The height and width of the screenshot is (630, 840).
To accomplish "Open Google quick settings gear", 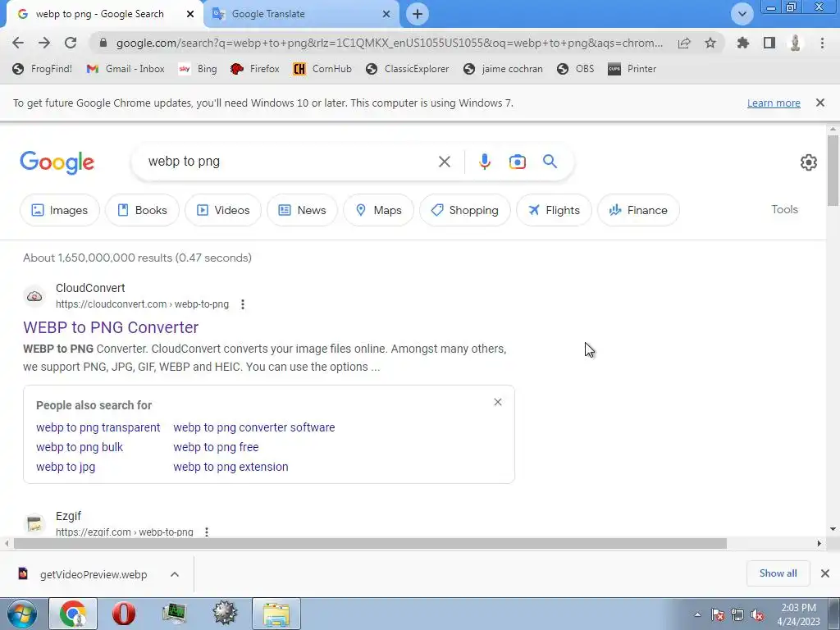I will pos(808,162).
